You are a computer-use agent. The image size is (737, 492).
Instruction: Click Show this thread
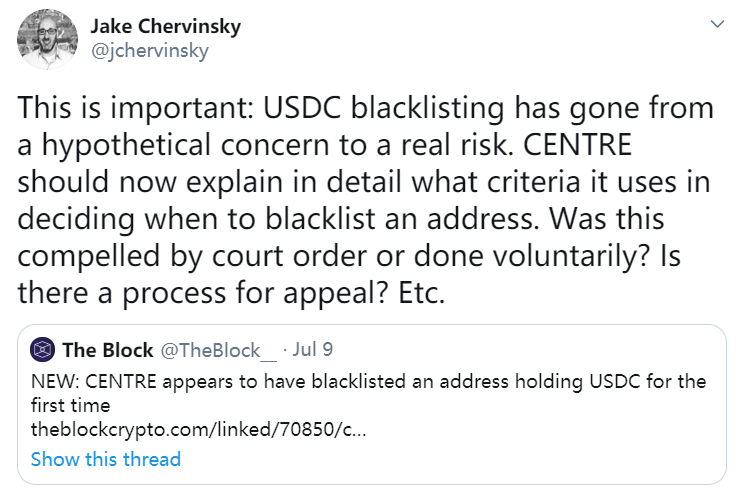point(106,459)
